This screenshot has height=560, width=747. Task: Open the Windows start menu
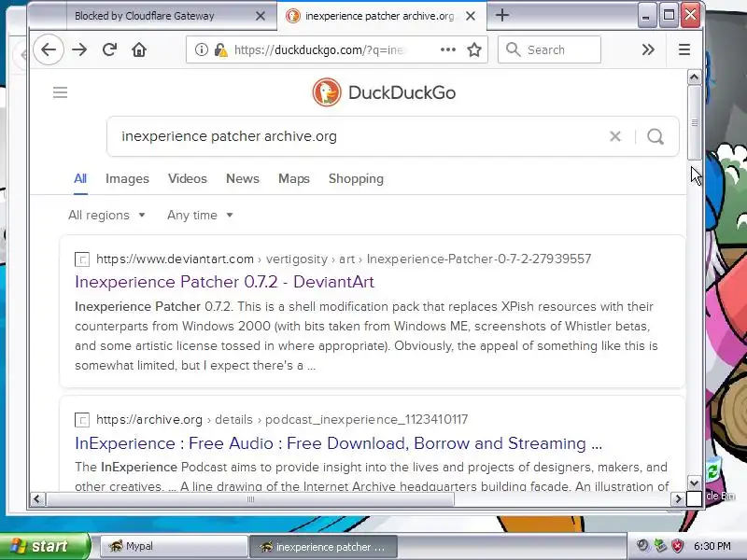pos(45,546)
